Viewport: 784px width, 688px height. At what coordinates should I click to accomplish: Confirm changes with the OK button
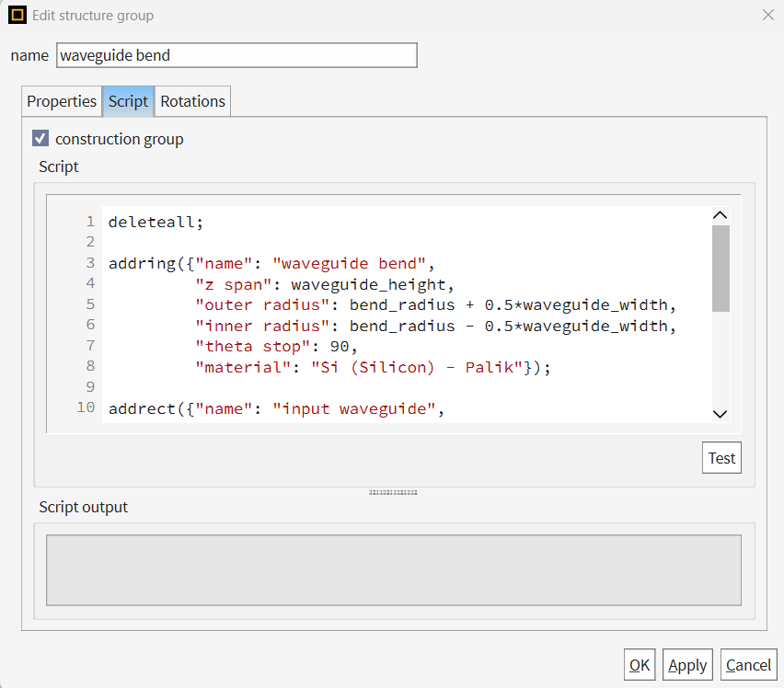click(640, 665)
